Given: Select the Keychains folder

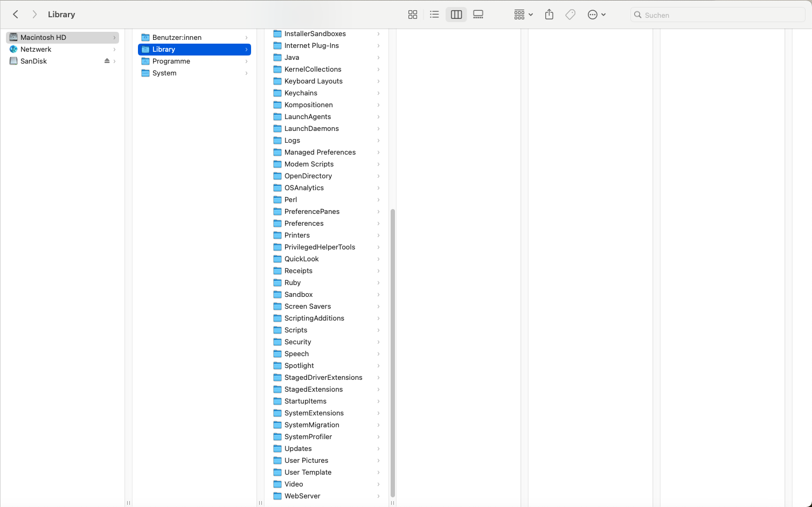Looking at the screenshot, I should 327,93.
